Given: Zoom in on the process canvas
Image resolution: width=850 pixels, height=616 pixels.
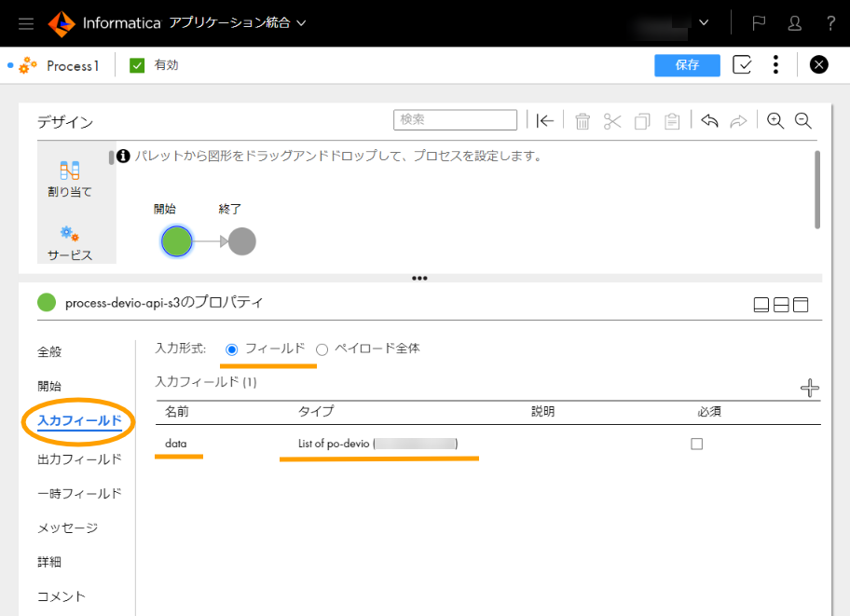Looking at the screenshot, I should point(775,120).
